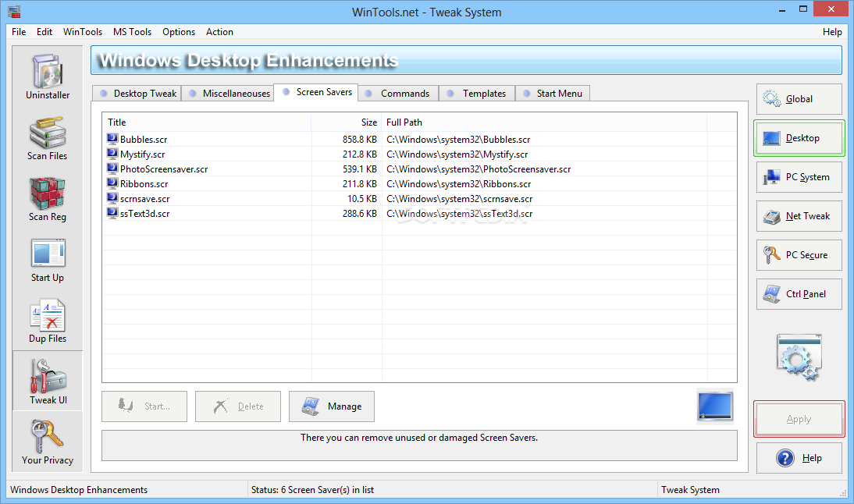
Task: Open the Ctrl Panel section
Action: pos(799,294)
